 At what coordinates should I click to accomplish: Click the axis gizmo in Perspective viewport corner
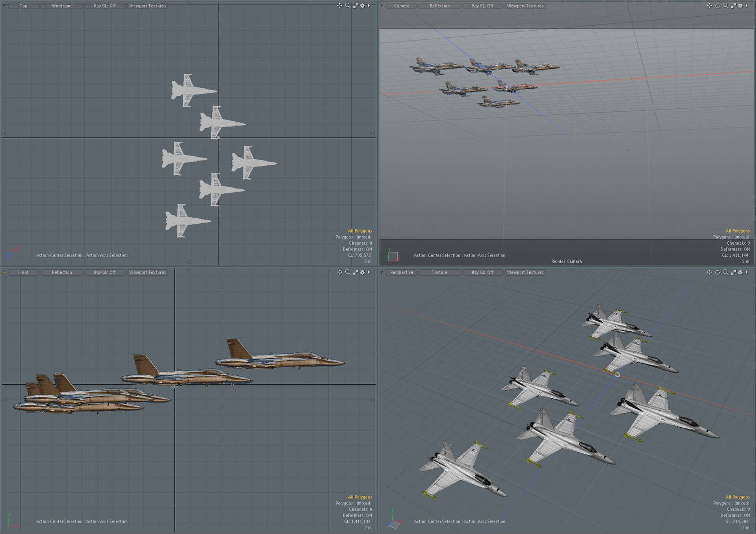[394, 521]
